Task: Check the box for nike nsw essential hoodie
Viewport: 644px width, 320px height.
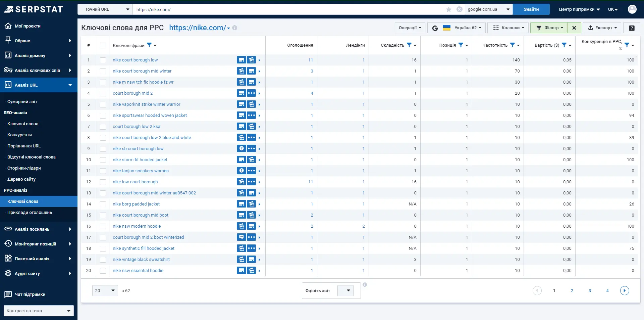Action: 103,271
